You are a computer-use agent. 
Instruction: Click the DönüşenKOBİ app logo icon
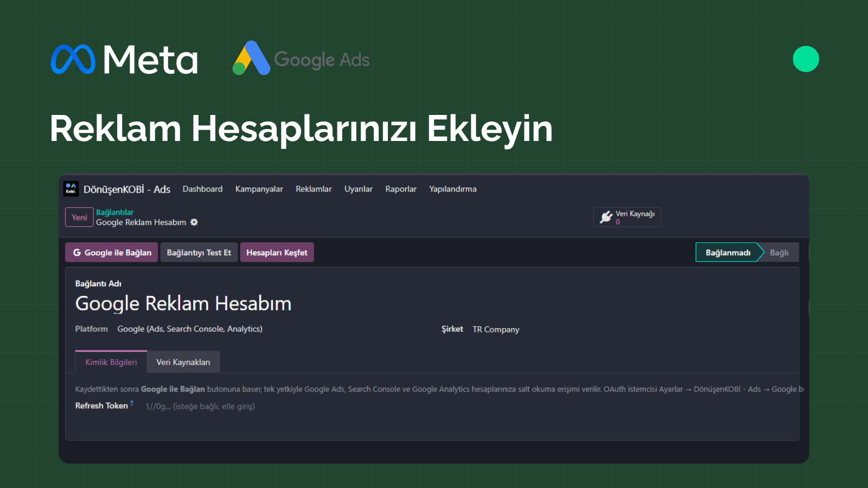(71, 189)
